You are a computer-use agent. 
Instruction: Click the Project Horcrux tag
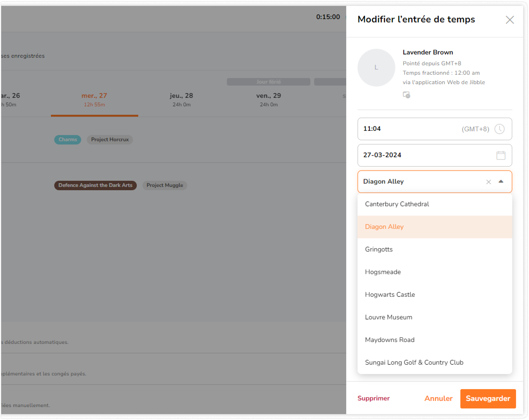(110, 140)
